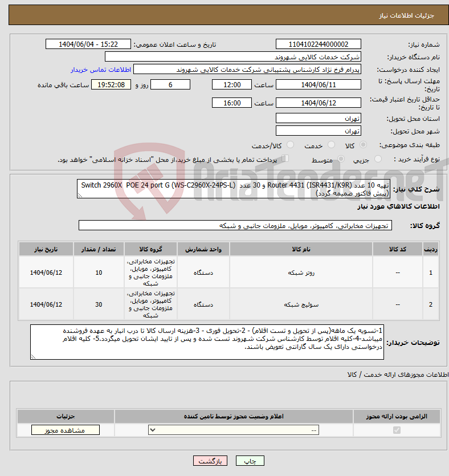Click the need date in the سوئیچ شبکه row
449x476 pixels.
point(46,304)
